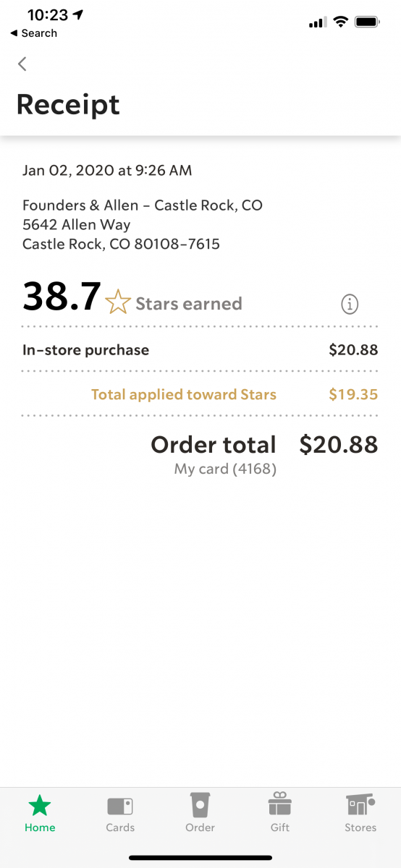Tap the Order total amount $20.88
The width and height of the screenshot is (401, 868).
pos(339,444)
